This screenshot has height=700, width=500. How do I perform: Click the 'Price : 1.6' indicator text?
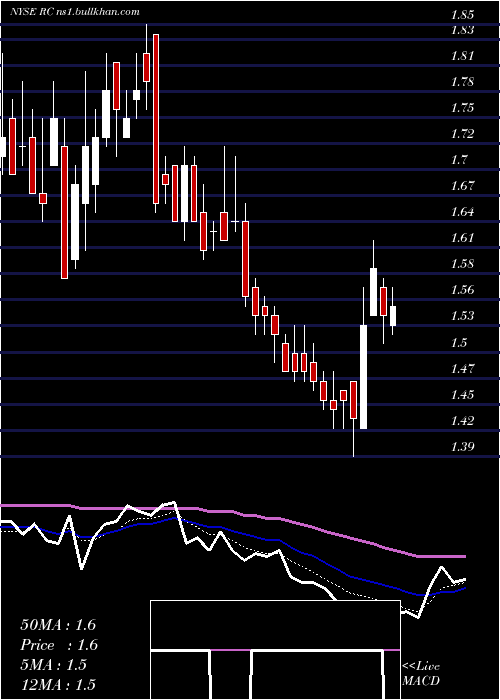tap(59, 645)
